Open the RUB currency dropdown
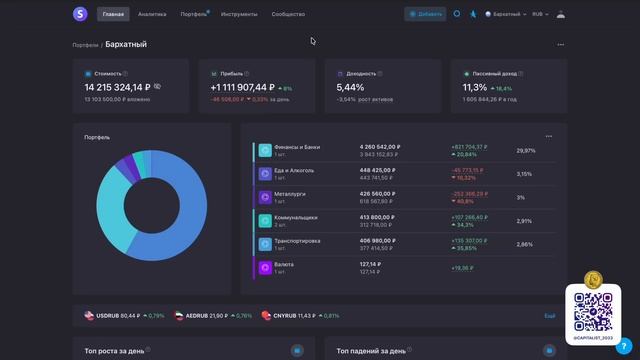Image resolution: width=640 pixels, height=360 pixels. (x=540, y=14)
